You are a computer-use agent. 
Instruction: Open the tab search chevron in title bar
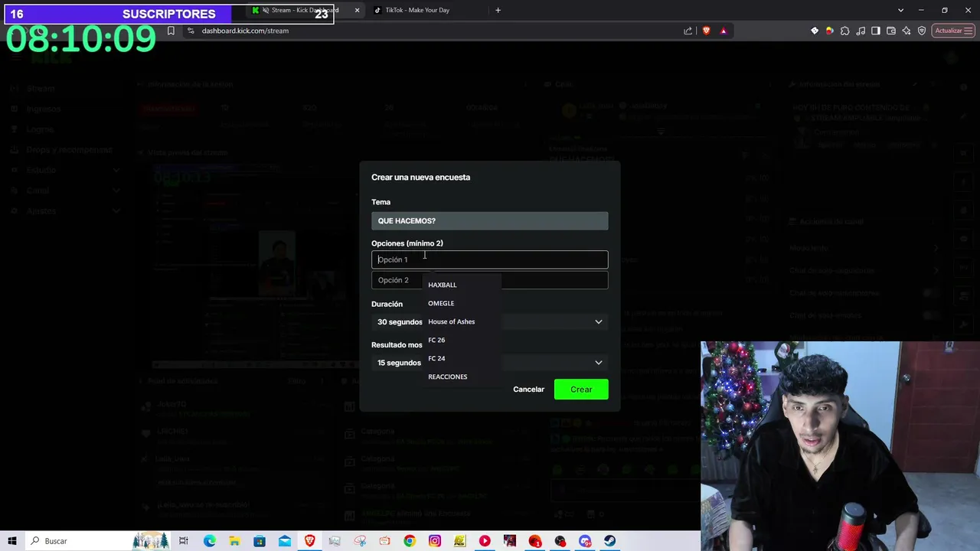900,10
